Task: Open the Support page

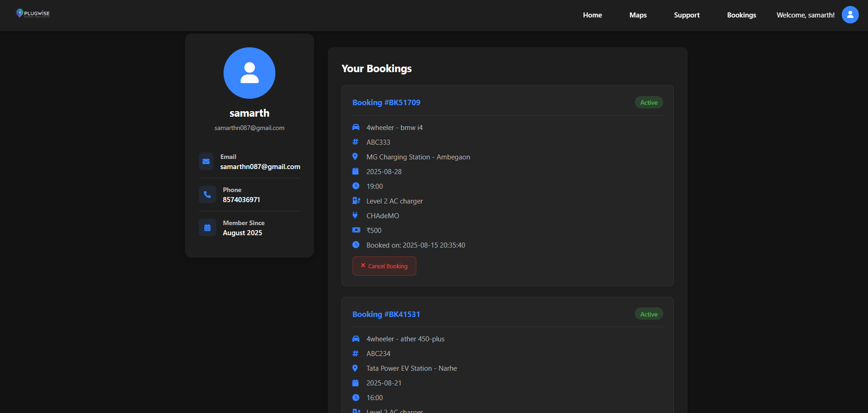Action: pyautogui.click(x=686, y=15)
